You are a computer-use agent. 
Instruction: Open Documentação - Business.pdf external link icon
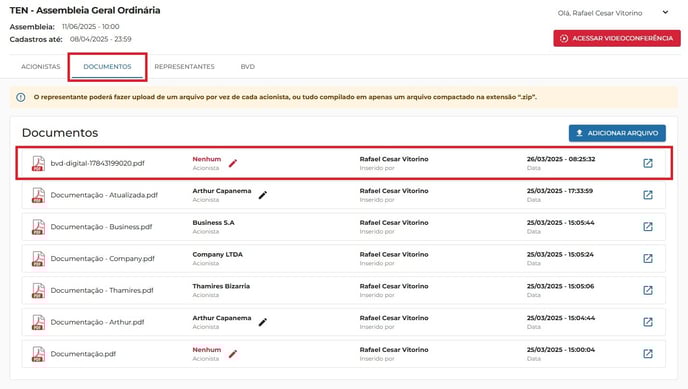(x=648, y=227)
